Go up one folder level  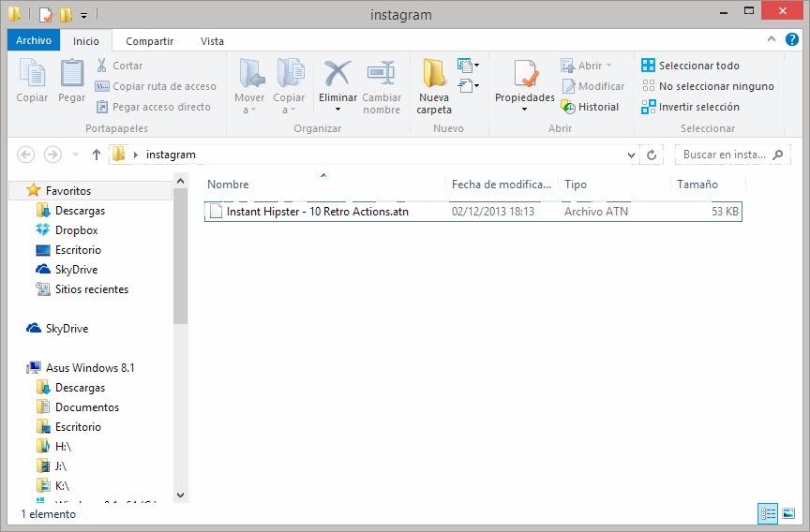point(96,155)
